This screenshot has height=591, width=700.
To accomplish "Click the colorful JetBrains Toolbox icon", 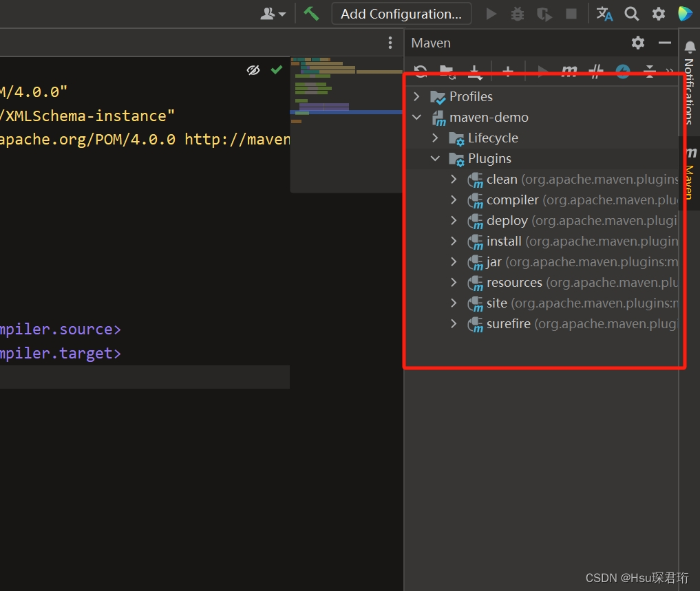I will pos(685,14).
